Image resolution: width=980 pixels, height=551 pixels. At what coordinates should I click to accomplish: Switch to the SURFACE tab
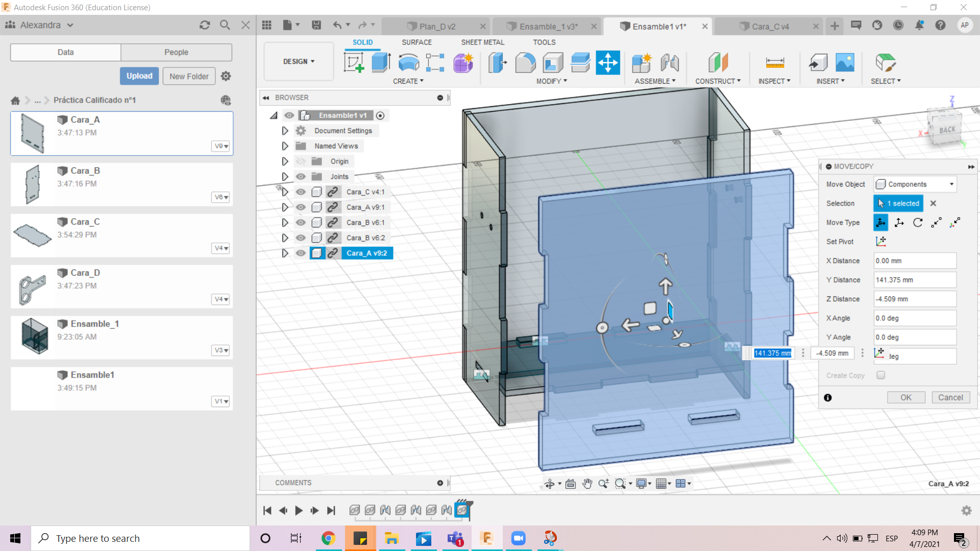tap(416, 42)
